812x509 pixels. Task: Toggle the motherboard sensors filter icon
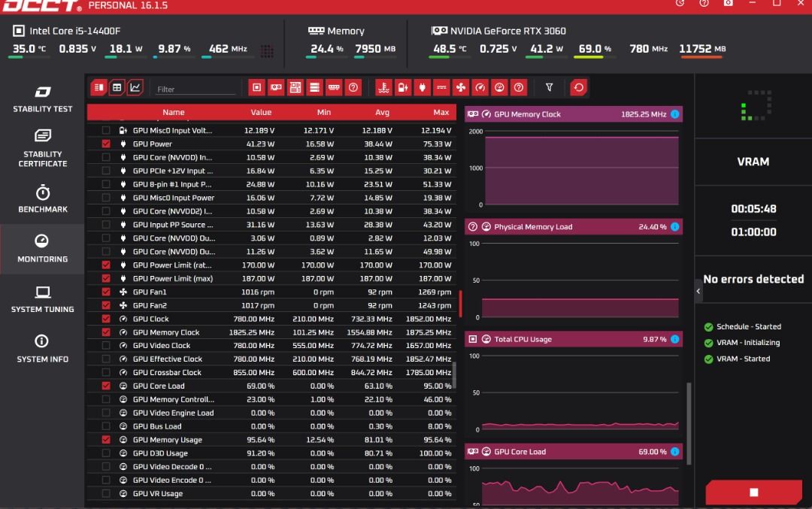[295, 87]
